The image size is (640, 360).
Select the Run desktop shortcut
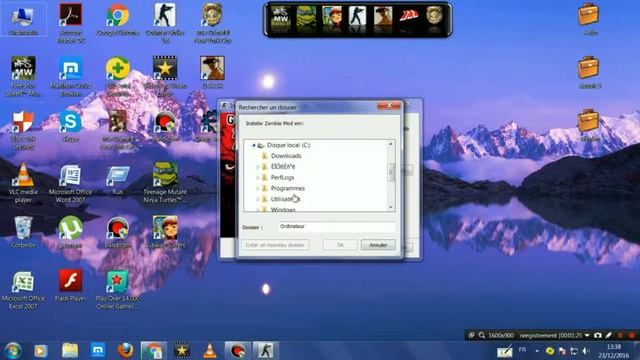point(118,180)
